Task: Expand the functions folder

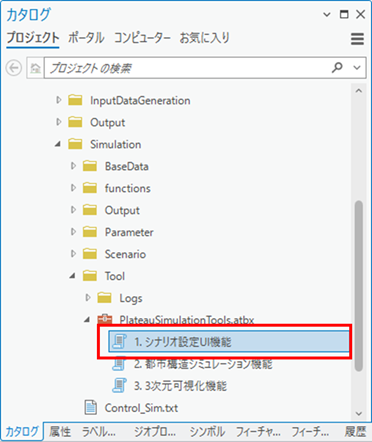Action: 73,188
